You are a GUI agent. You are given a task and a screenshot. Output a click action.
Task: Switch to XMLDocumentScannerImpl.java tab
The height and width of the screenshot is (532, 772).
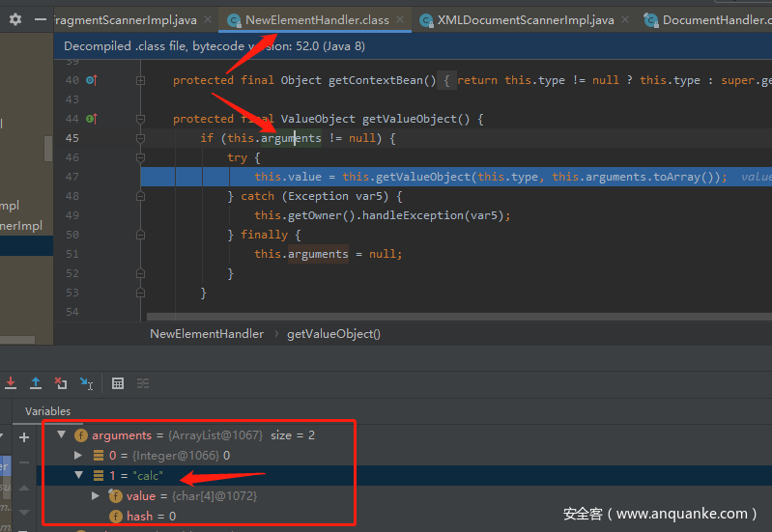point(525,19)
